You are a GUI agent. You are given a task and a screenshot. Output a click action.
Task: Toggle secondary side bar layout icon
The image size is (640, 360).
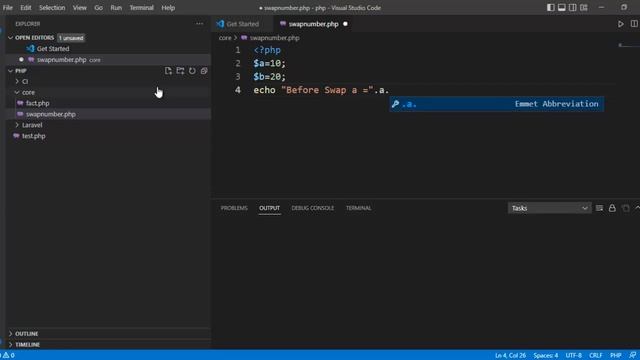click(573, 7)
